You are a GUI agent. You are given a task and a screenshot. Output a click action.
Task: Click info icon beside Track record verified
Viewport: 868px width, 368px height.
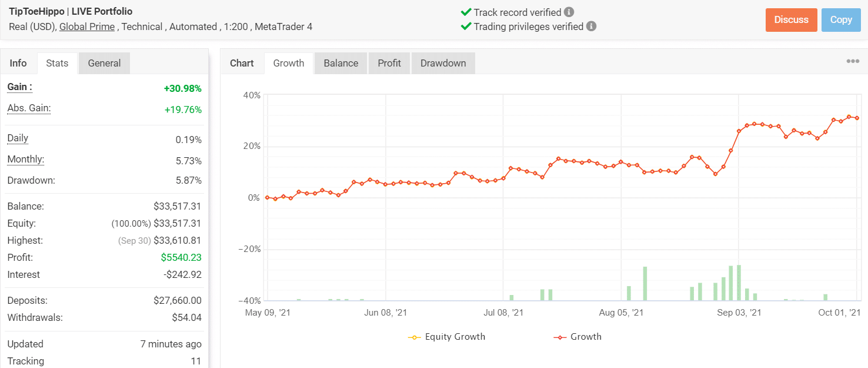[569, 12]
